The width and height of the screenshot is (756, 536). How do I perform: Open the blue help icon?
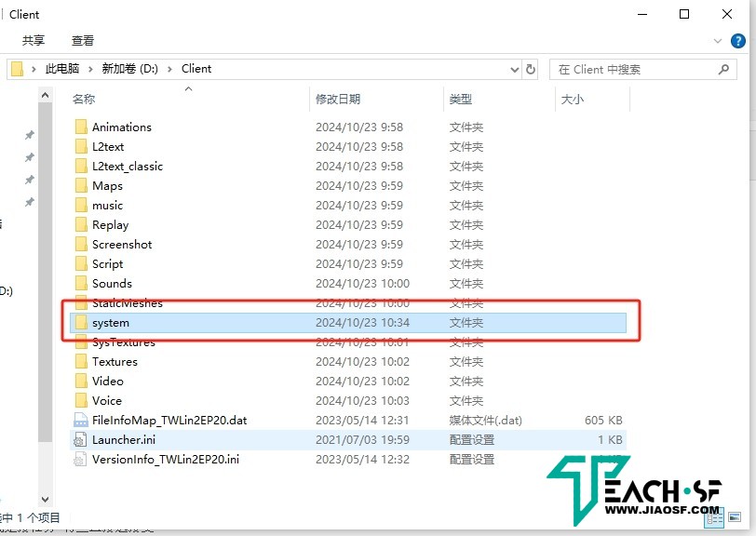point(737,41)
